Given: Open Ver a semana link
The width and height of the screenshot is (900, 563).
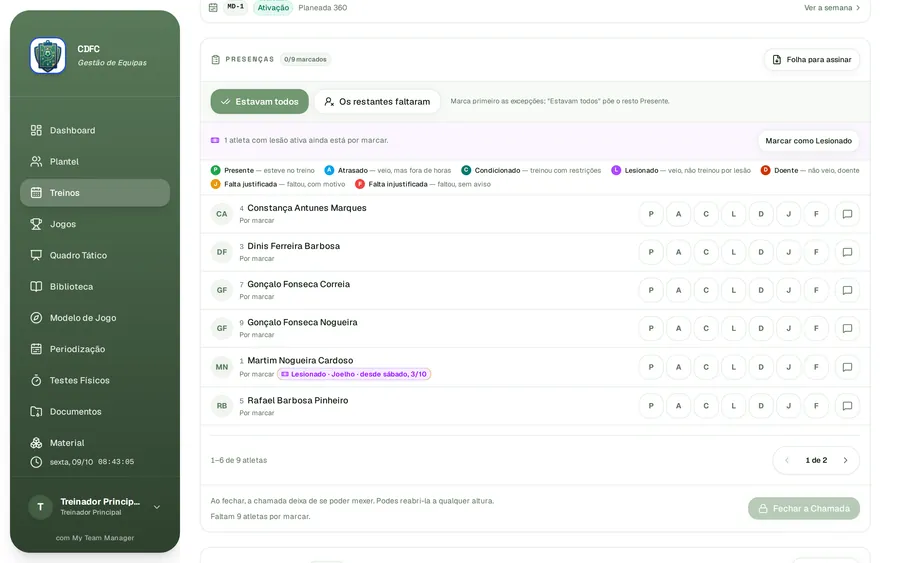Looking at the screenshot, I should 832,8.
